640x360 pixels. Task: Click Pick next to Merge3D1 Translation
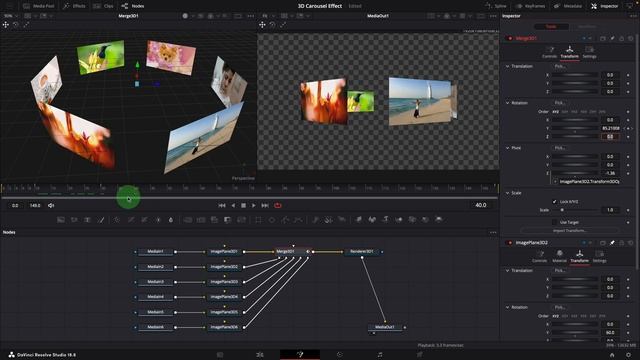[x=560, y=66]
